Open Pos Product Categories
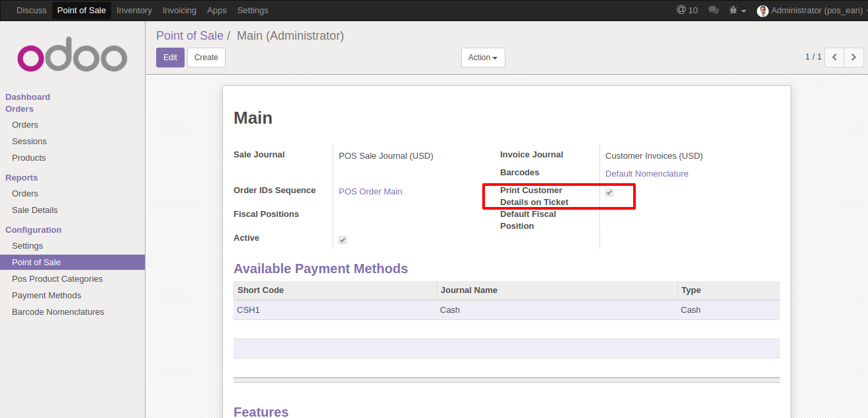The width and height of the screenshot is (868, 418). click(x=57, y=278)
